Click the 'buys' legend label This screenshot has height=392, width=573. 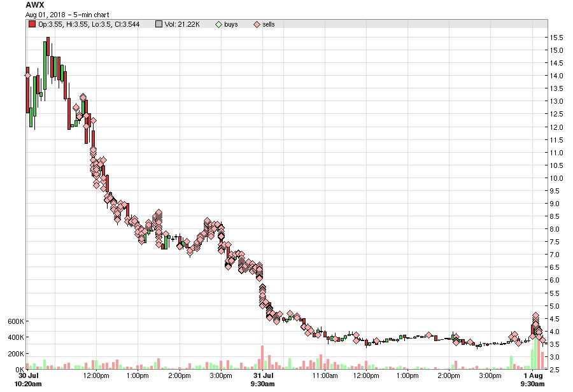pyautogui.click(x=231, y=24)
